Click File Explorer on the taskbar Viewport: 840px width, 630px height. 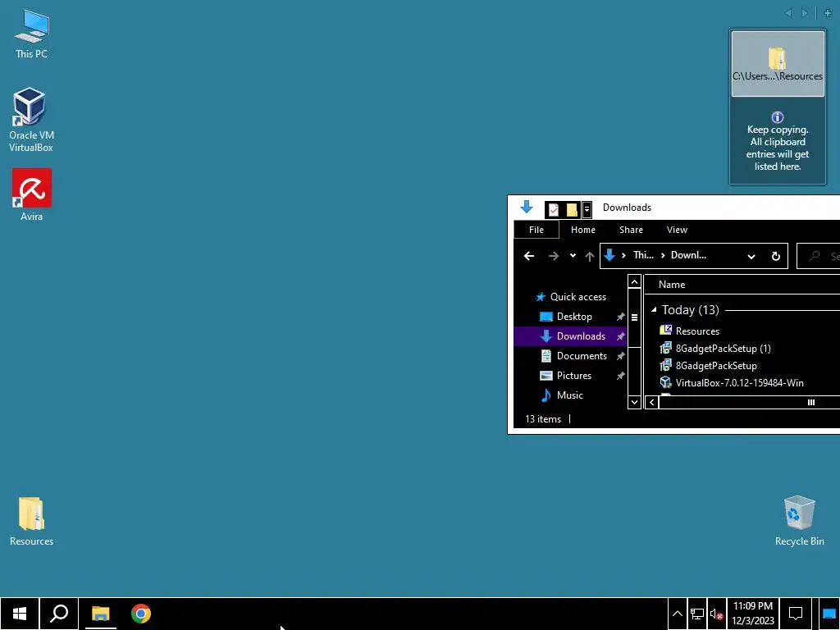pyautogui.click(x=100, y=614)
